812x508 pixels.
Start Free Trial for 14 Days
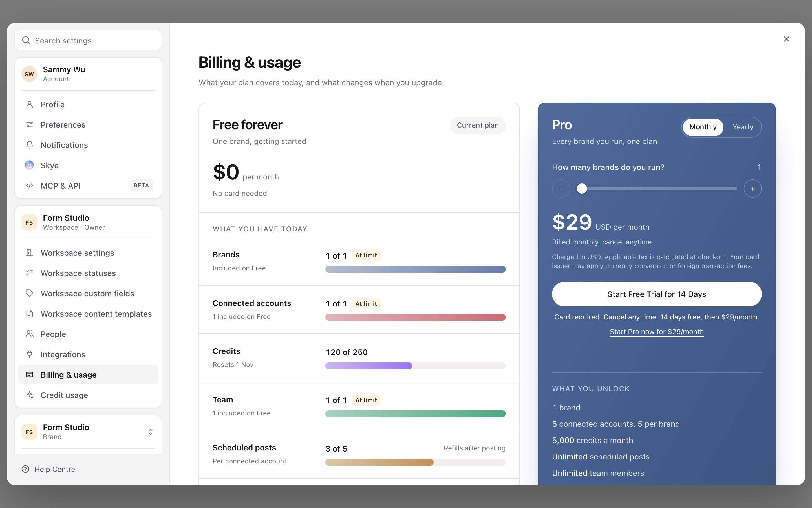pos(657,294)
